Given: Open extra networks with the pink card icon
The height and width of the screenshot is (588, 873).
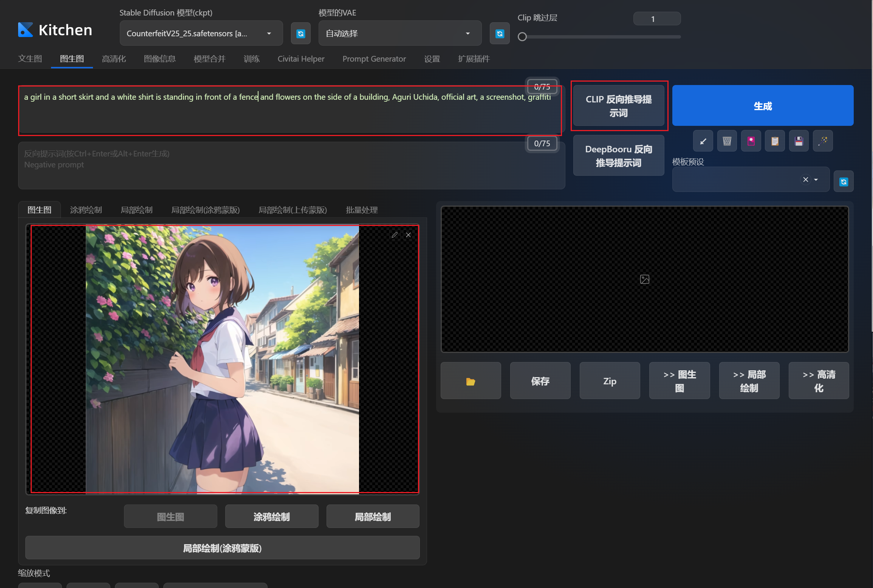Looking at the screenshot, I should [751, 141].
